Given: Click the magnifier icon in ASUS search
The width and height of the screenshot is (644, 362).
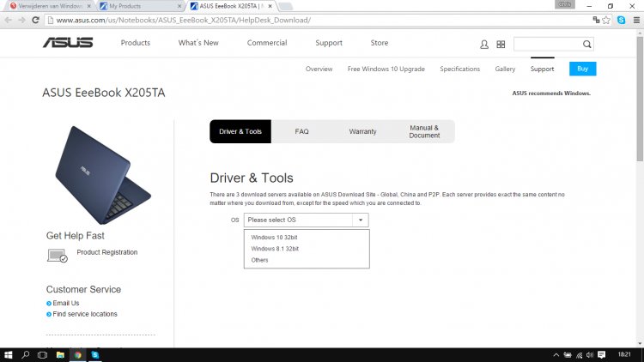Looking at the screenshot, I should (587, 44).
